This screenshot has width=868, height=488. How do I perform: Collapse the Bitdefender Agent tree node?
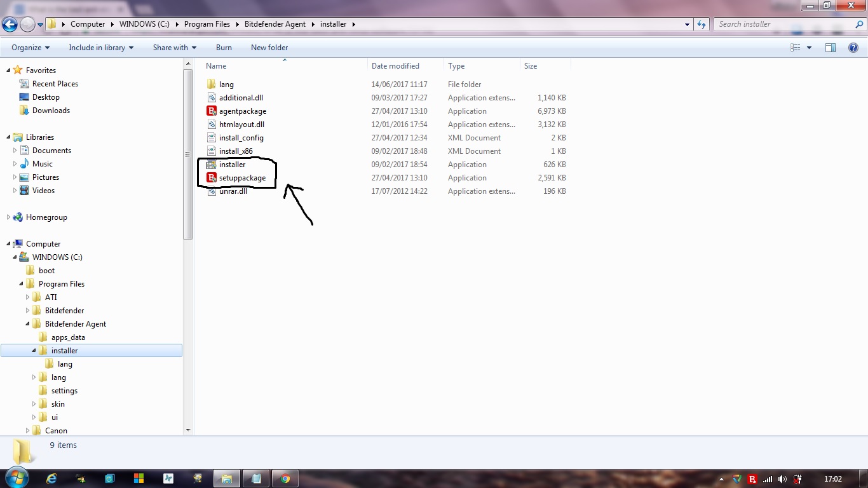pos(27,324)
